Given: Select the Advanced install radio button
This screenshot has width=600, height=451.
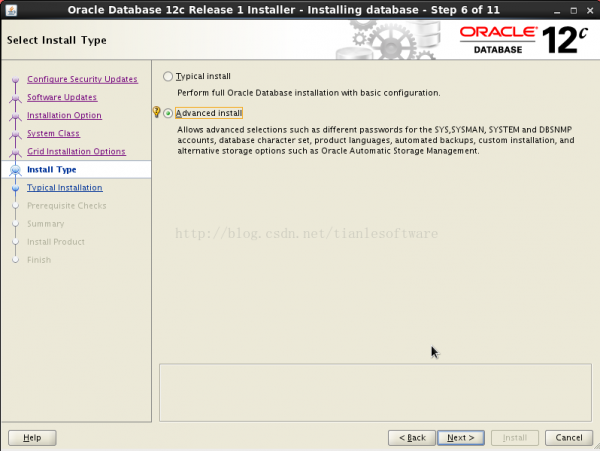Looking at the screenshot, I should (168, 113).
